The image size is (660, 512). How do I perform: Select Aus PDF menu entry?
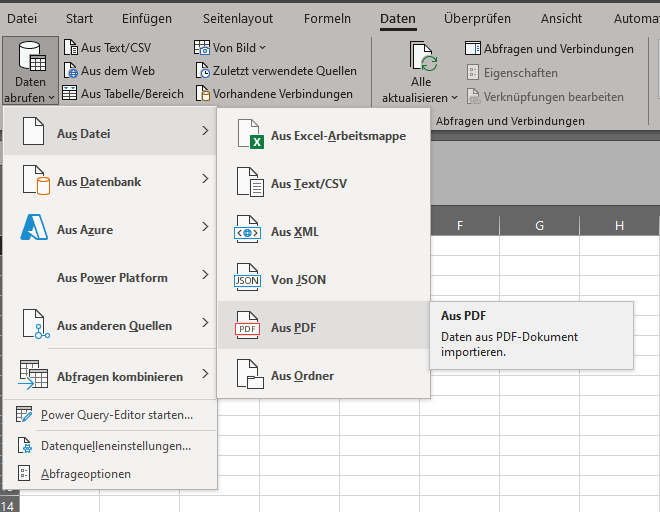click(x=324, y=325)
